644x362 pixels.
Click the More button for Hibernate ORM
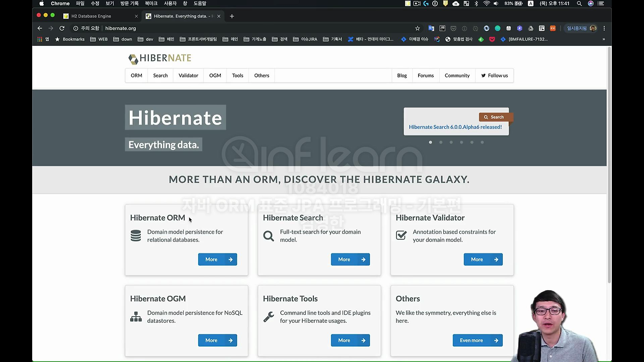[217, 259]
